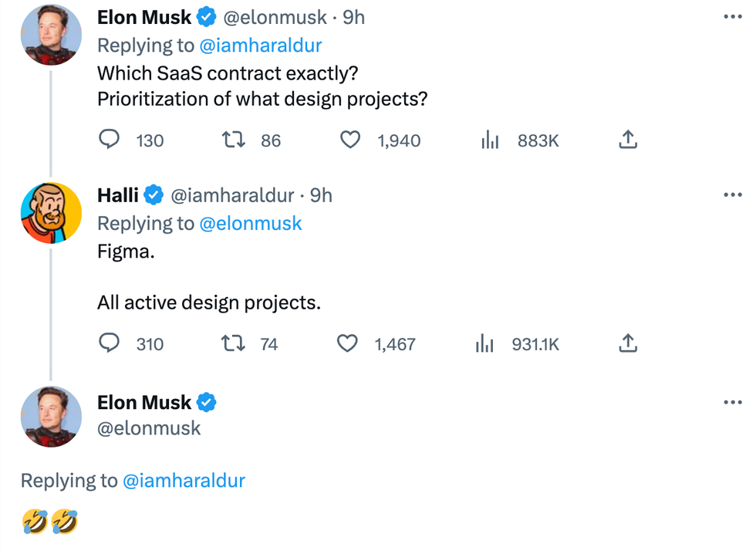View analytics of the 883K views tweet
The width and height of the screenshot is (756, 554).
490,140
